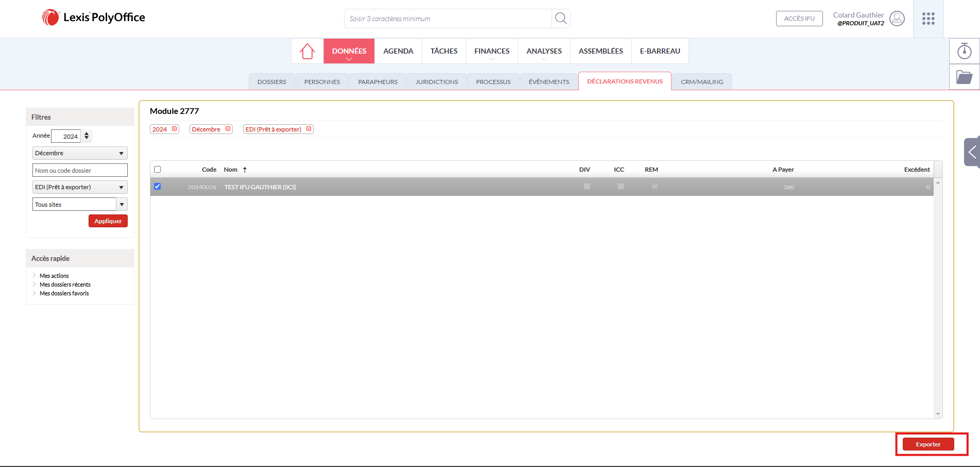Screen dimensions: 980x467
Task: Click the Exporter button
Action: (x=928, y=444)
